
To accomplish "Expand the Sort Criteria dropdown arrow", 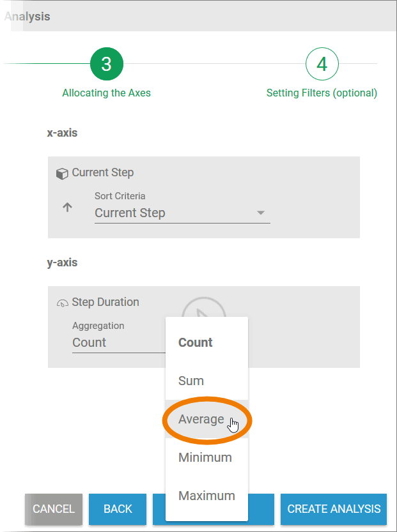I will point(260,213).
